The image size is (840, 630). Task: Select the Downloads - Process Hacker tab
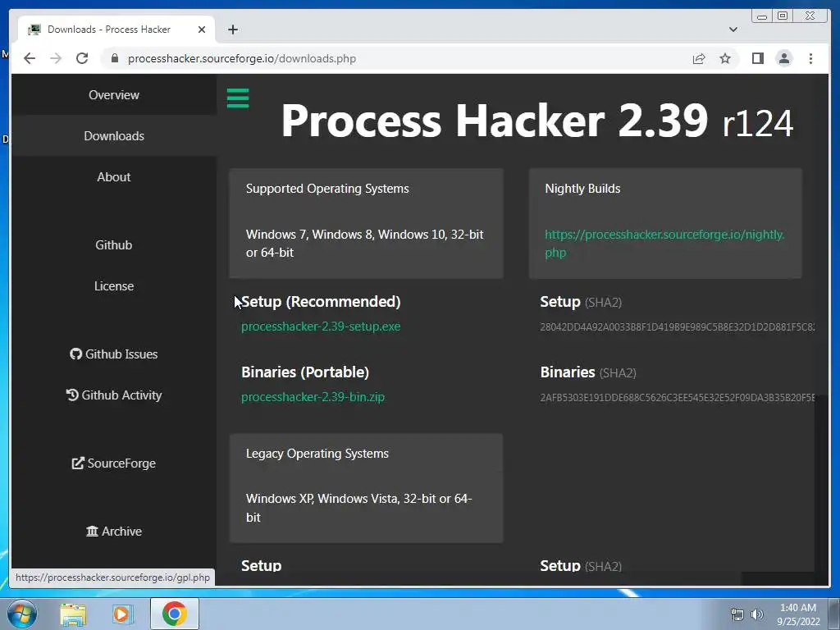[x=116, y=30]
